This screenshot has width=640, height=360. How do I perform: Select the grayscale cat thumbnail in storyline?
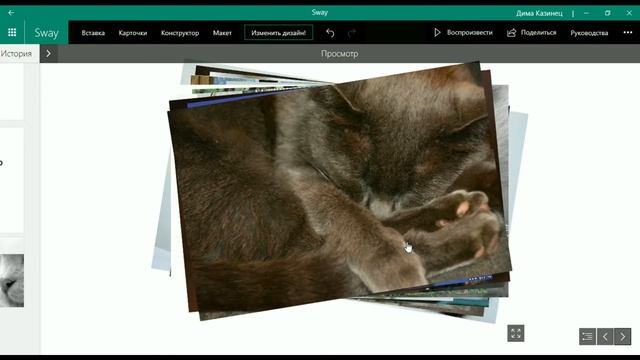(x=12, y=280)
